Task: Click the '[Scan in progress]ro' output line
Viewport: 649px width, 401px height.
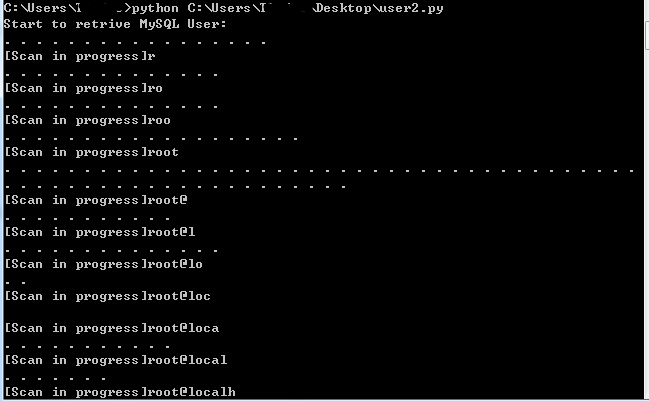Action: pyautogui.click(x=84, y=88)
